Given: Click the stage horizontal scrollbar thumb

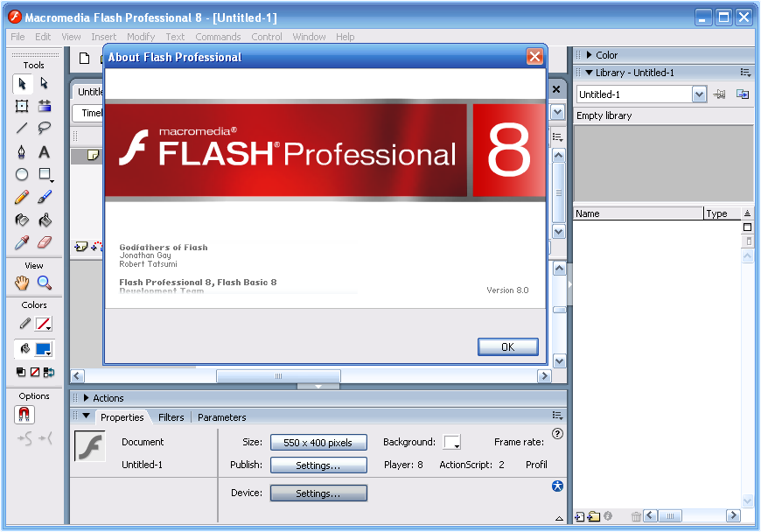Looking at the screenshot, I should tap(278, 376).
